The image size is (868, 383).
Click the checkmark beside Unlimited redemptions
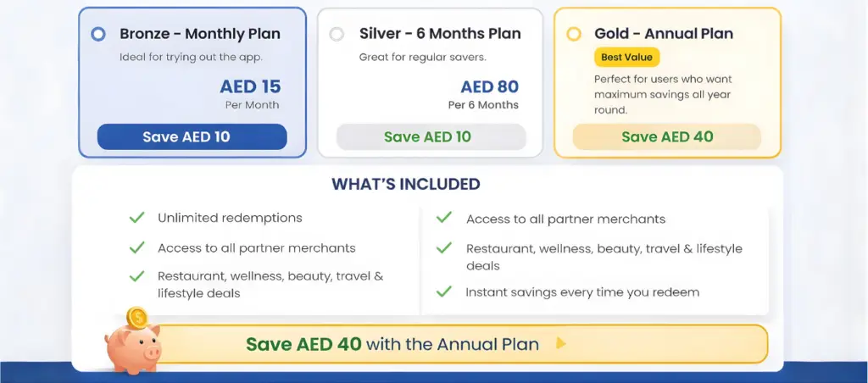point(136,218)
